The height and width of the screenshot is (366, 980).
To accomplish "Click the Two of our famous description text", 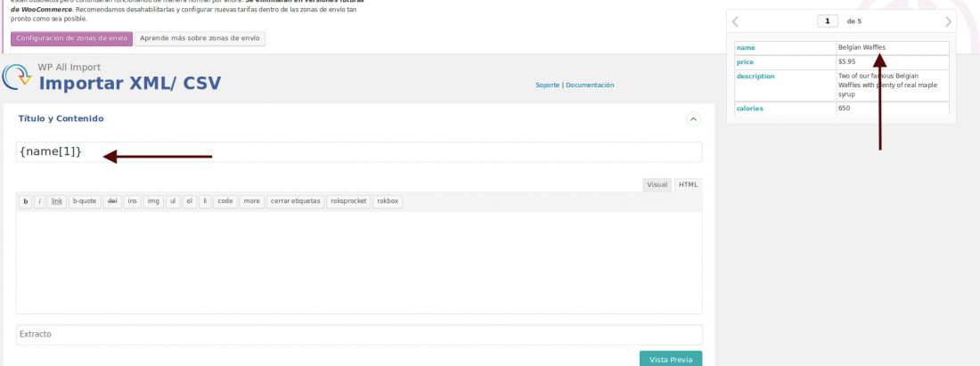I will pos(887,85).
